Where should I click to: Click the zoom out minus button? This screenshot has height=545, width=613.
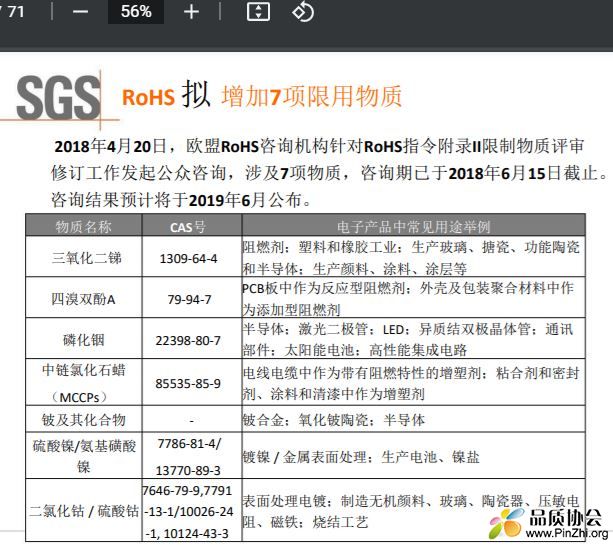coord(80,12)
